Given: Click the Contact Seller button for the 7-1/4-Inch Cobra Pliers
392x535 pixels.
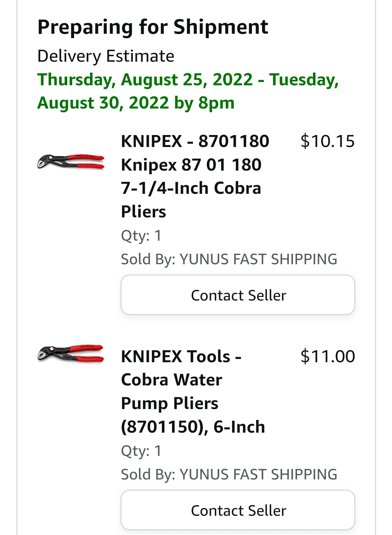Looking at the screenshot, I should [238, 294].
